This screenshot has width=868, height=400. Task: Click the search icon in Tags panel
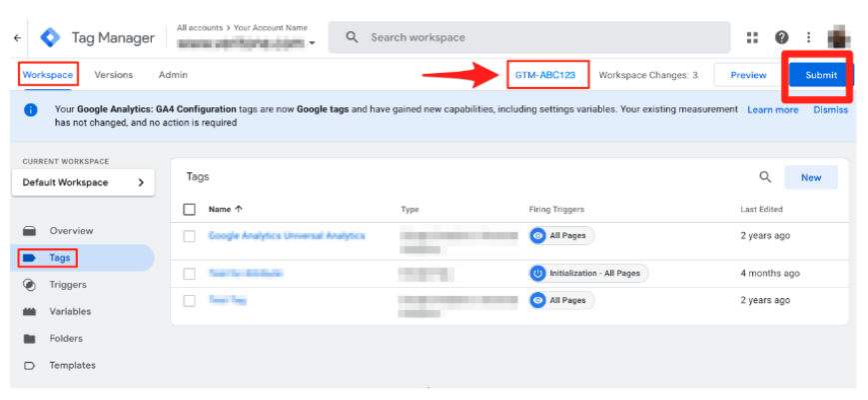765,177
